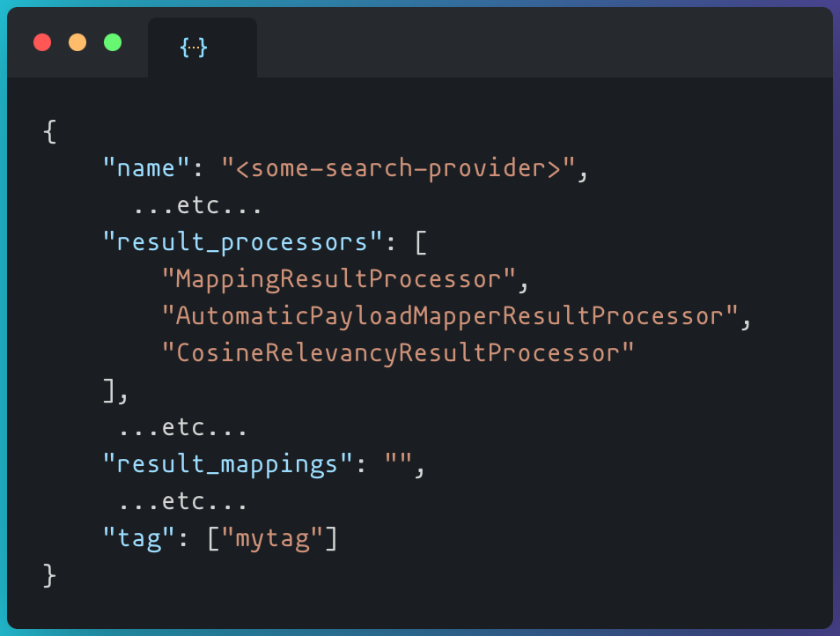Image resolution: width=840 pixels, height=636 pixels.
Task: Click the "tag" key
Action: click(x=139, y=538)
